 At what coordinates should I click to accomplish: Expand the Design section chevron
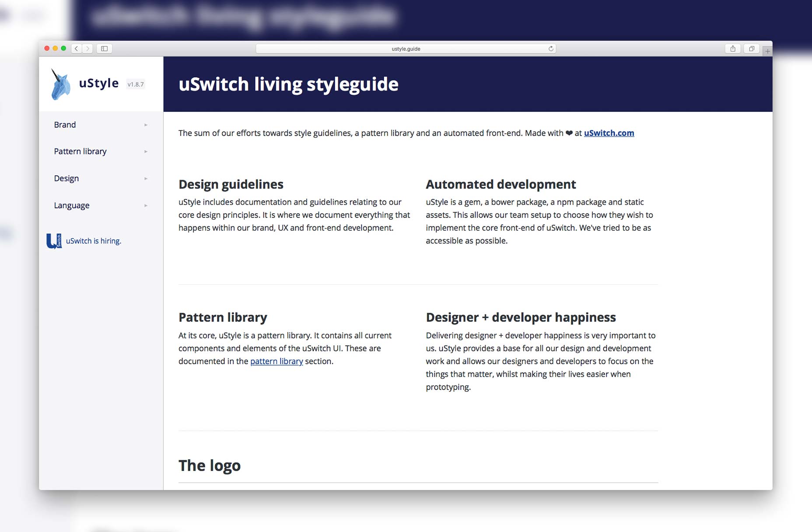click(146, 178)
